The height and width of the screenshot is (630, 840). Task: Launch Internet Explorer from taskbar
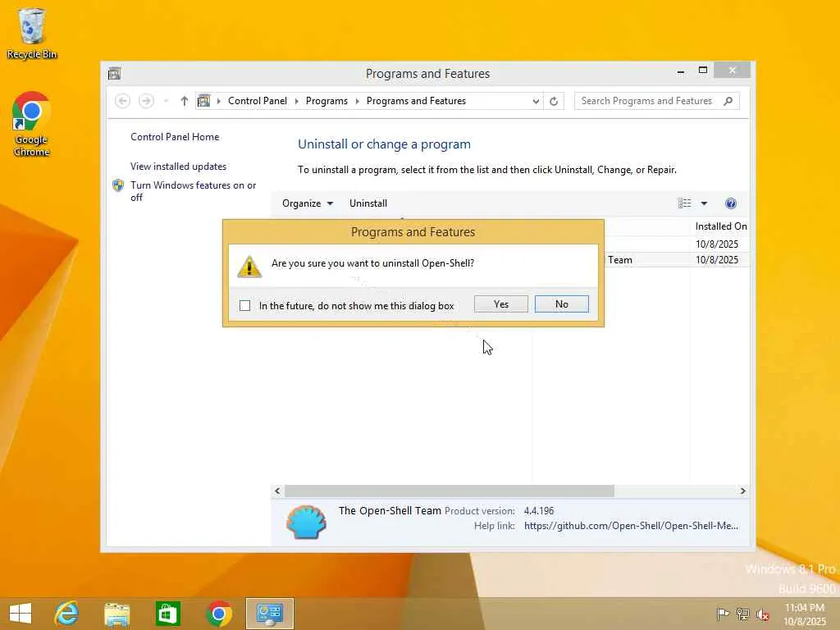coord(67,614)
